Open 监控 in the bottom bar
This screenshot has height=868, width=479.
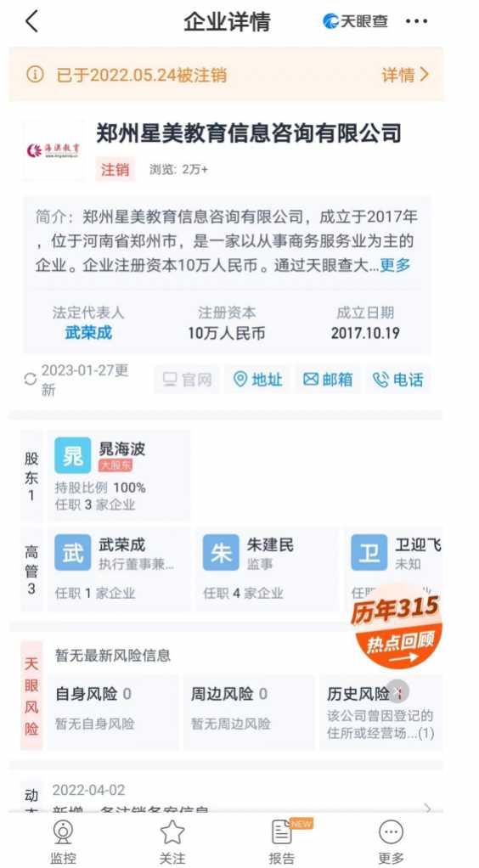[63, 842]
